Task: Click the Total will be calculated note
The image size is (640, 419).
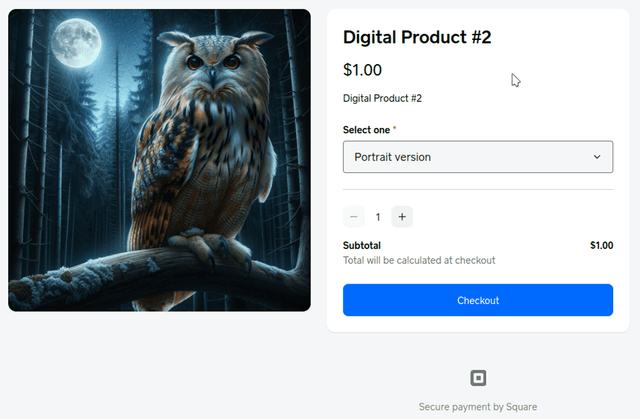Action: [x=419, y=260]
